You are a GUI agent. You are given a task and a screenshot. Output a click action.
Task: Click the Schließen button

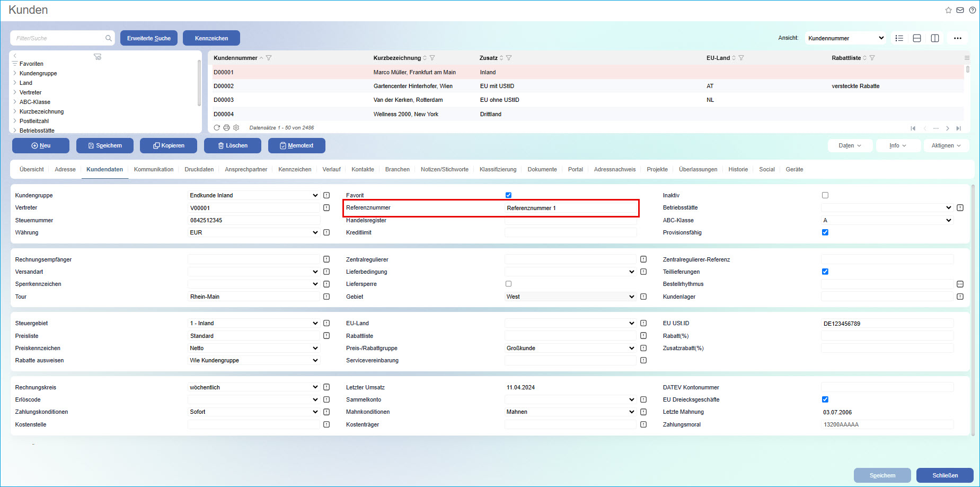tap(945, 475)
